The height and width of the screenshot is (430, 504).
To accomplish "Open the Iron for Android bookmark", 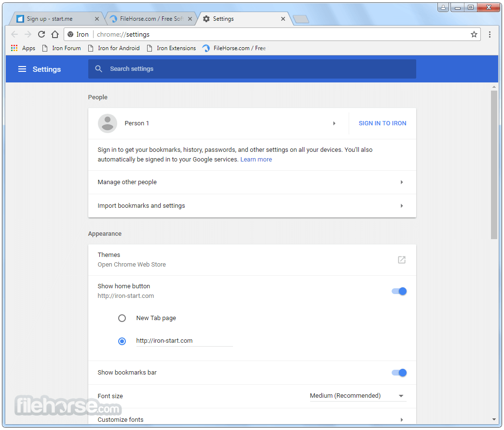I will 114,48.
